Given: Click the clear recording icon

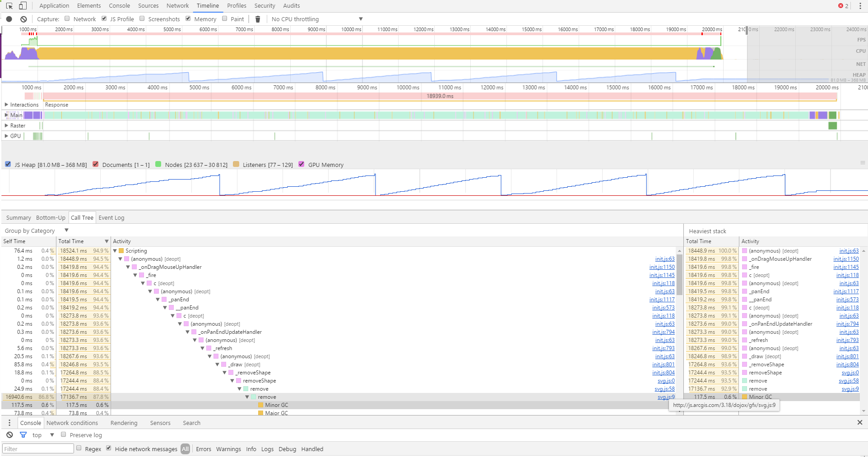Looking at the screenshot, I should point(23,19).
